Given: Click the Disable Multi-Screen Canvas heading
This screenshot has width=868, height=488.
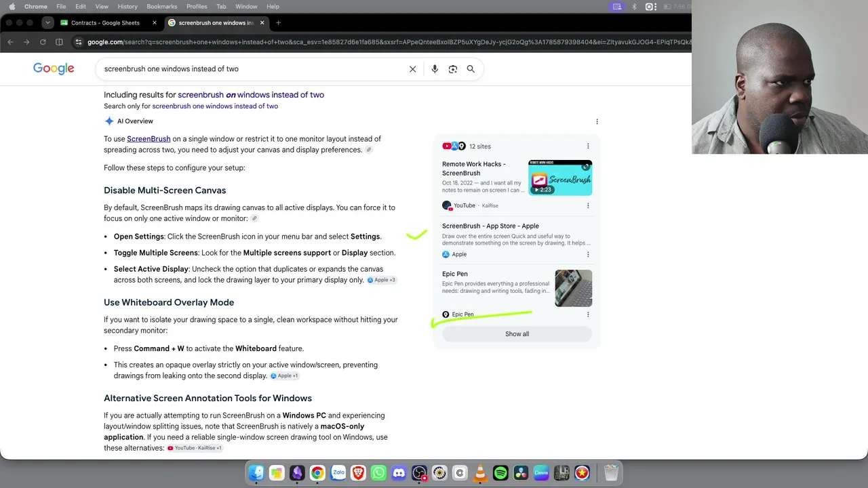Looking at the screenshot, I should (x=165, y=190).
